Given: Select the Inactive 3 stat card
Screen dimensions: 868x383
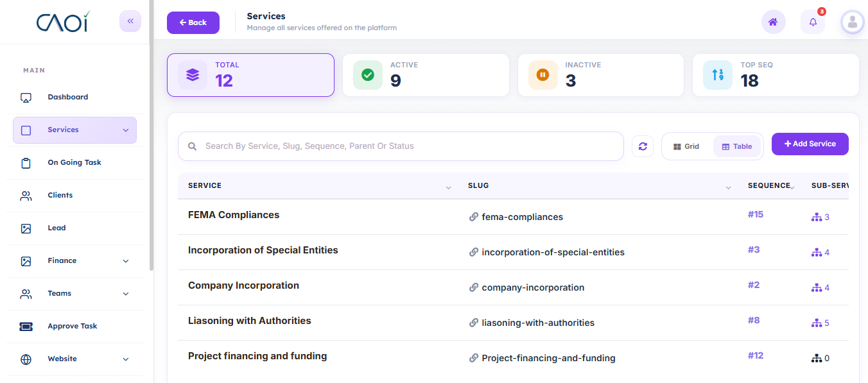Looking at the screenshot, I should pyautogui.click(x=601, y=75).
